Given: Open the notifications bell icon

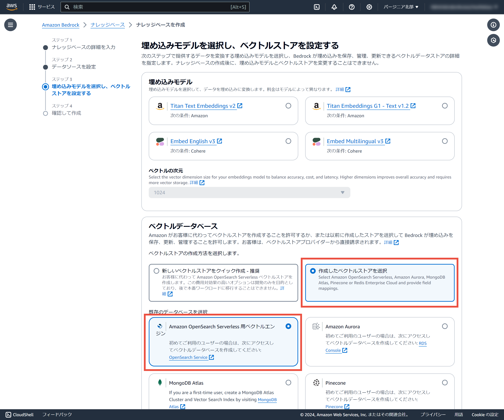Looking at the screenshot, I should (334, 7).
